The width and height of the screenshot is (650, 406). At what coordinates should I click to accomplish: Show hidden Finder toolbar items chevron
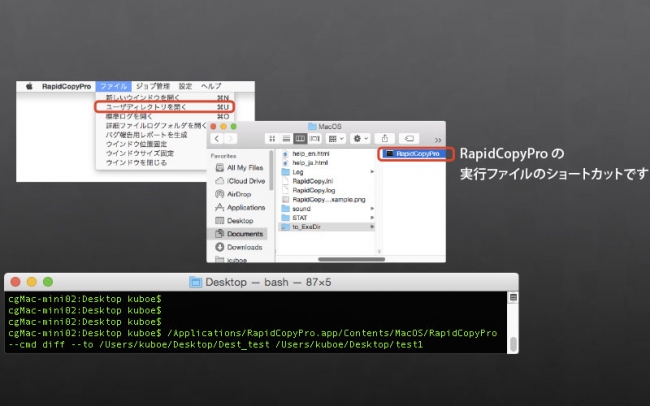438,140
